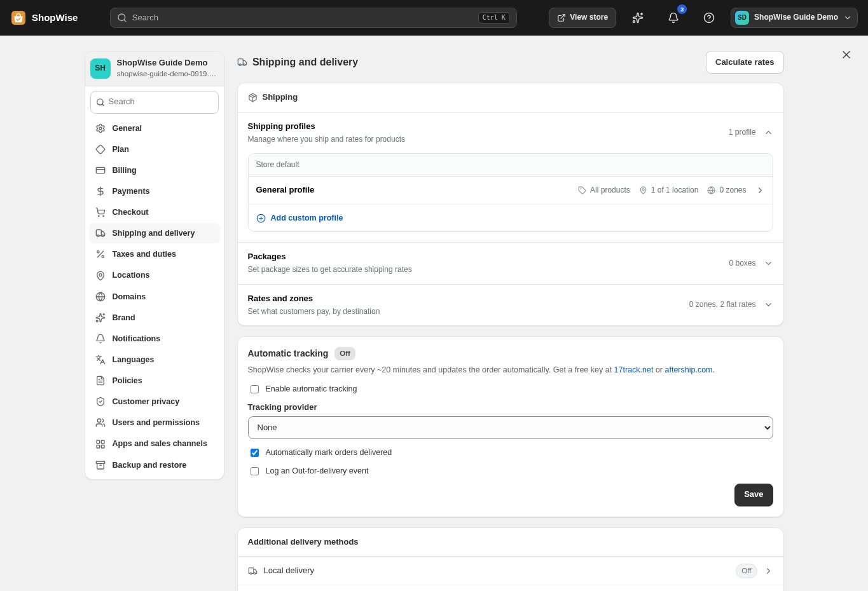Click the top global search field
868x591 pixels.
point(313,18)
